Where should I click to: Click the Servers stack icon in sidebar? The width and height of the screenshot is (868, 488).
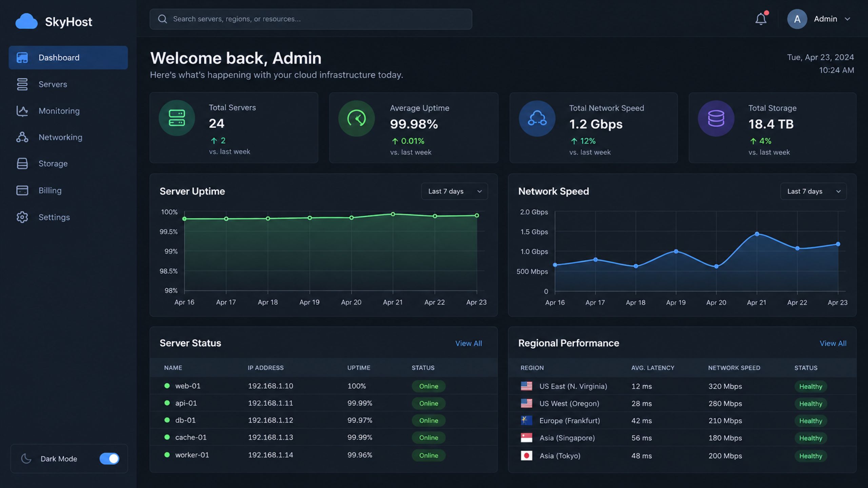point(22,84)
